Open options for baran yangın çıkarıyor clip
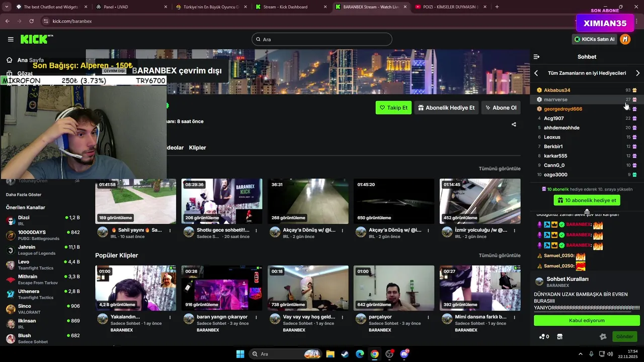Image resolution: width=644 pixels, height=362 pixels. coord(256,317)
